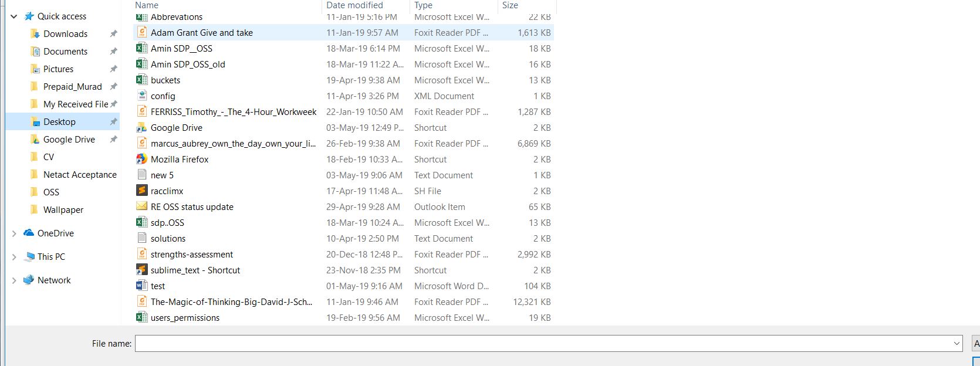Click the Abbrevations Excel file icon
Screen dimensions: 980x366
(x=141, y=17)
